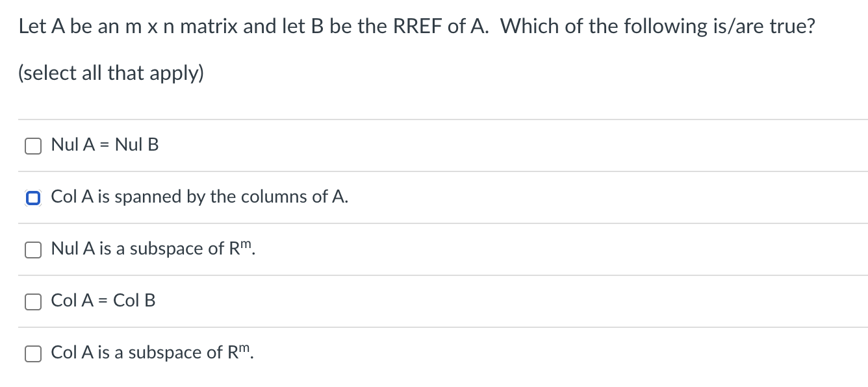Check the 'Nul A = Nul B' checkbox
This screenshot has width=868, height=387.
[x=33, y=145]
